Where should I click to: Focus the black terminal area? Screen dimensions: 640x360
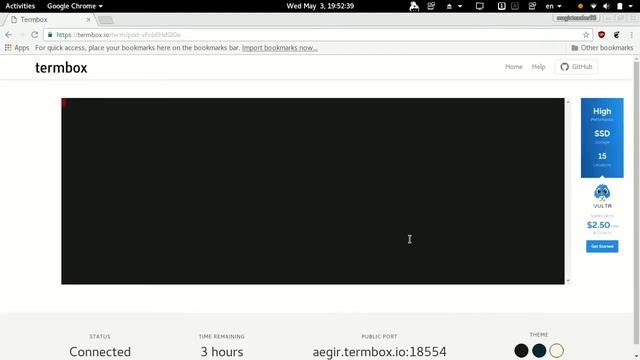click(x=313, y=191)
